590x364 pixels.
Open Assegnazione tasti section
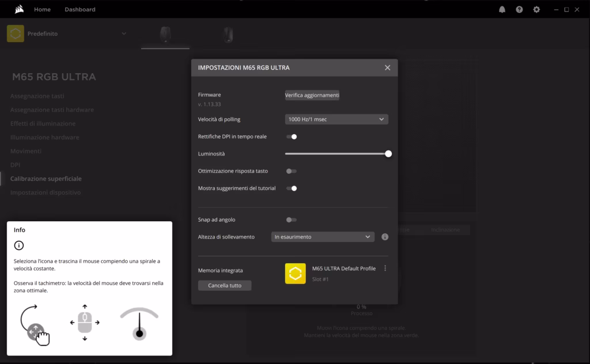[37, 96]
